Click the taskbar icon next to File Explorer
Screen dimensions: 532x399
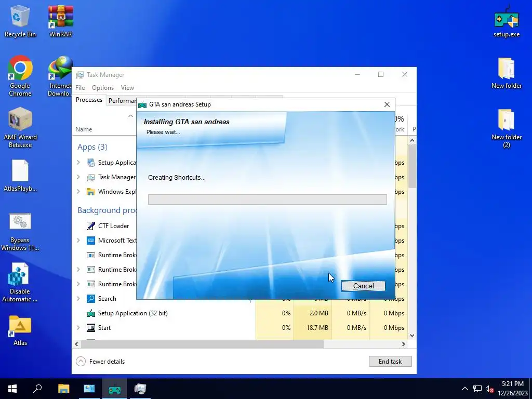[89, 389]
